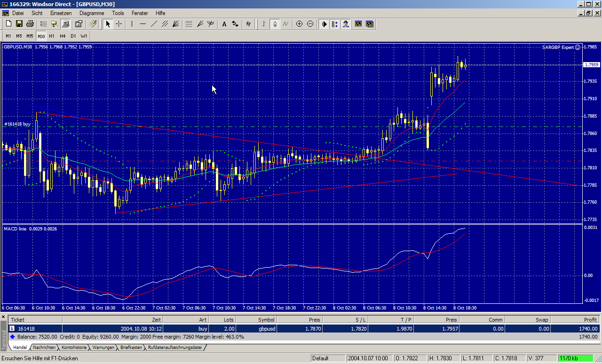
Task: Click the save floppy disk icon
Action: (x=19, y=24)
